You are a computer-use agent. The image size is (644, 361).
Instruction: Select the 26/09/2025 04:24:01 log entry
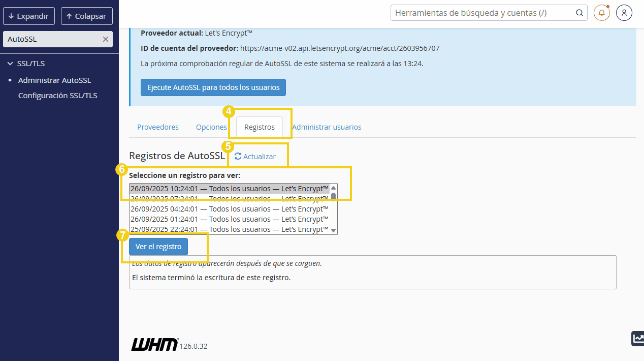pos(229,209)
